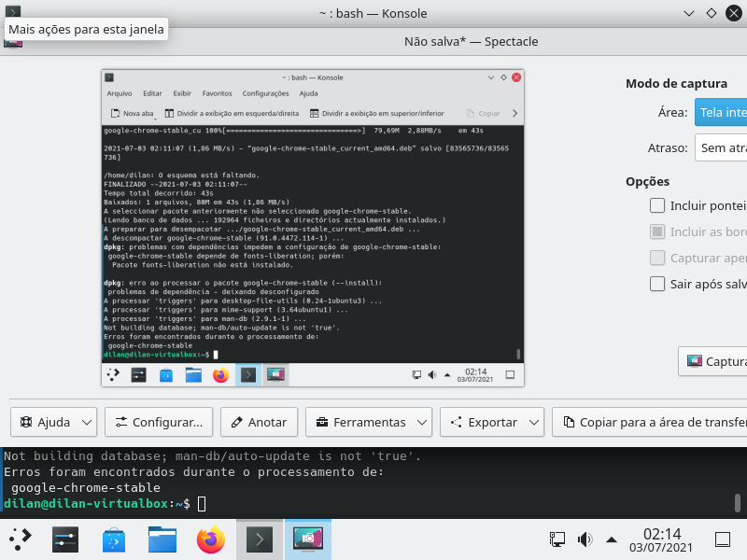Open the Ajuda help menu button
The image size is (747, 560).
pos(53,422)
